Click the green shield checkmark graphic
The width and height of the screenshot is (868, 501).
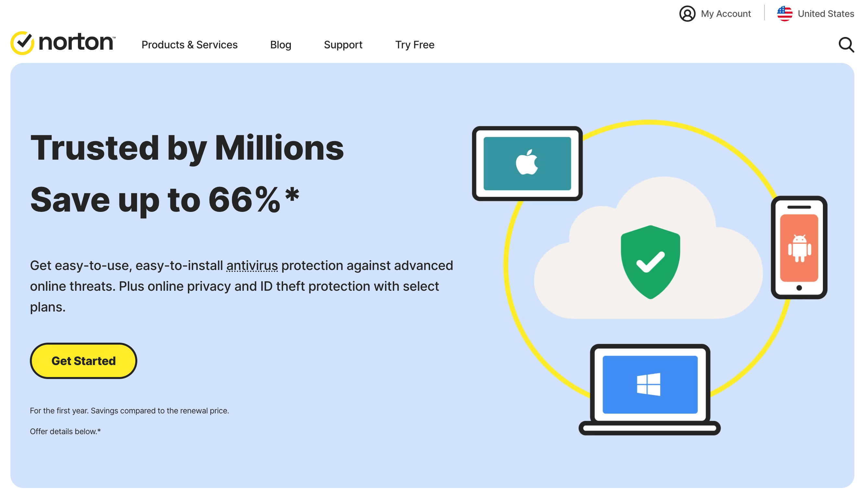pyautogui.click(x=650, y=262)
